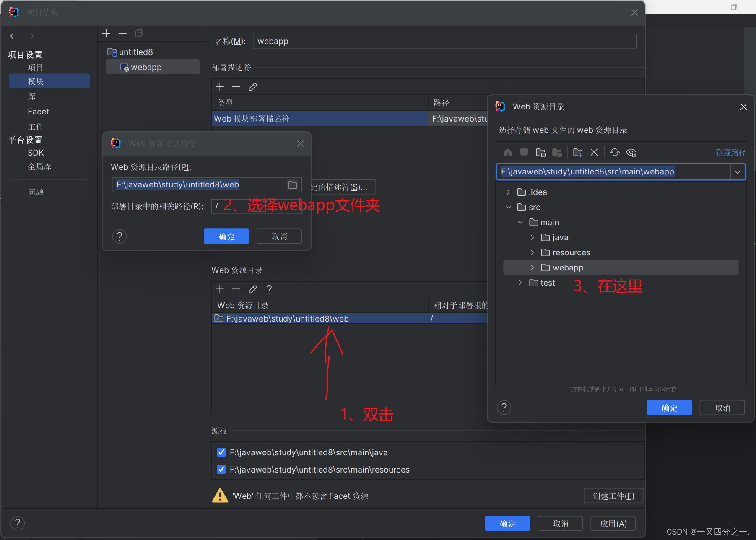Browse folder icon in Web resource path field

[293, 185]
